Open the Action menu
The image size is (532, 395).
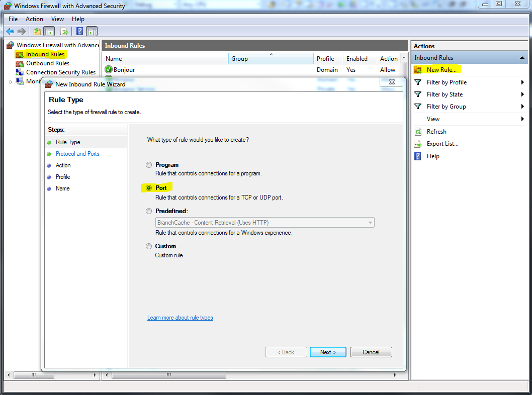34,19
